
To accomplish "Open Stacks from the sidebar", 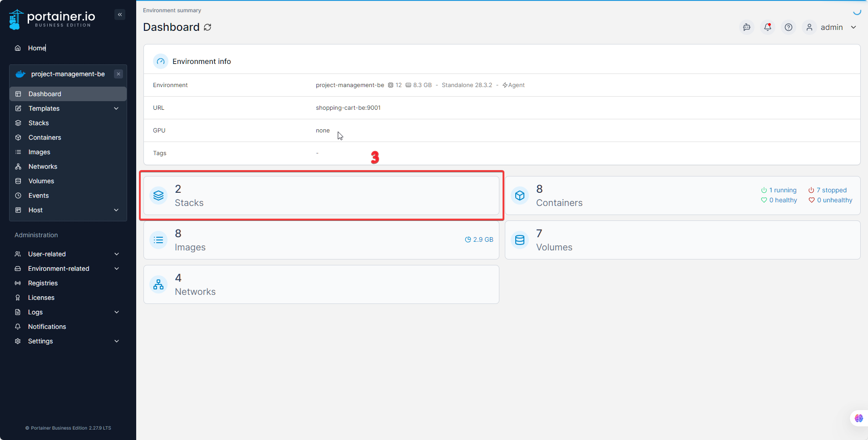I will click(x=68, y=123).
